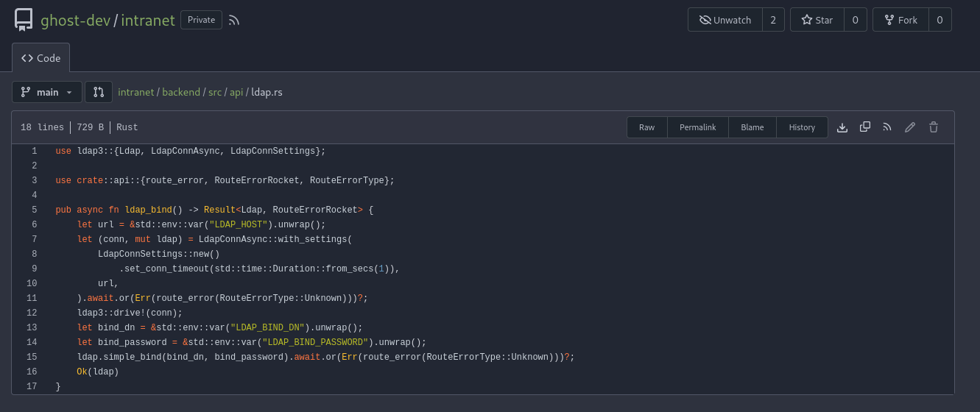This screenshot has width=980, height=412.
Task: Click the "LDAP_BIND_DN" string
Action: pos(267,327)
